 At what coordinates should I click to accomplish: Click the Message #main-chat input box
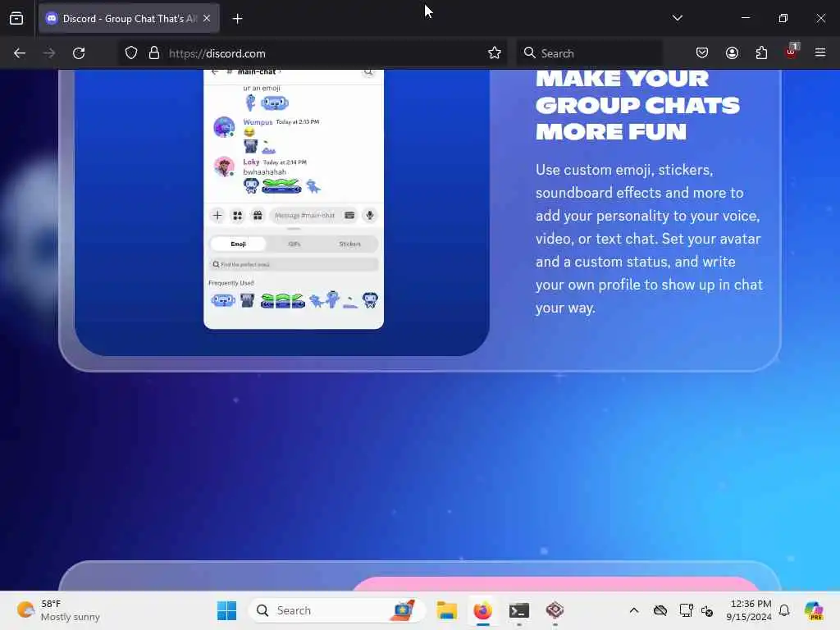pos(314,216)
